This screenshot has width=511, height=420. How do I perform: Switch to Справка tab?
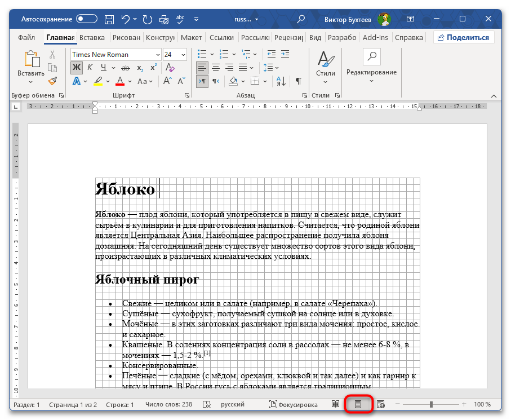point(409,38)
